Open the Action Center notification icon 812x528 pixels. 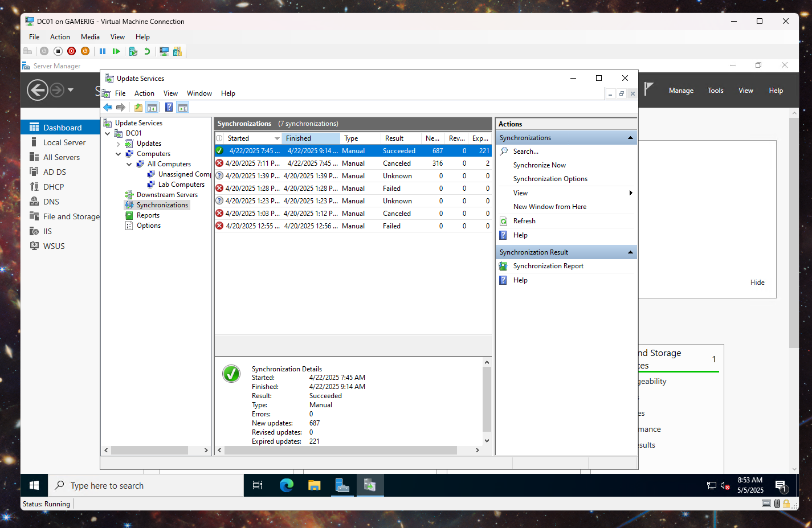(781, 486)
